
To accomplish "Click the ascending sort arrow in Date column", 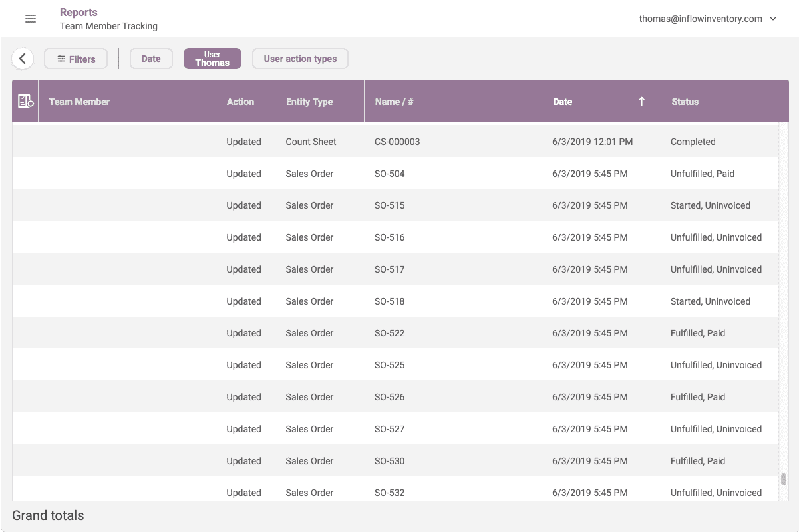I will point(641,102).
